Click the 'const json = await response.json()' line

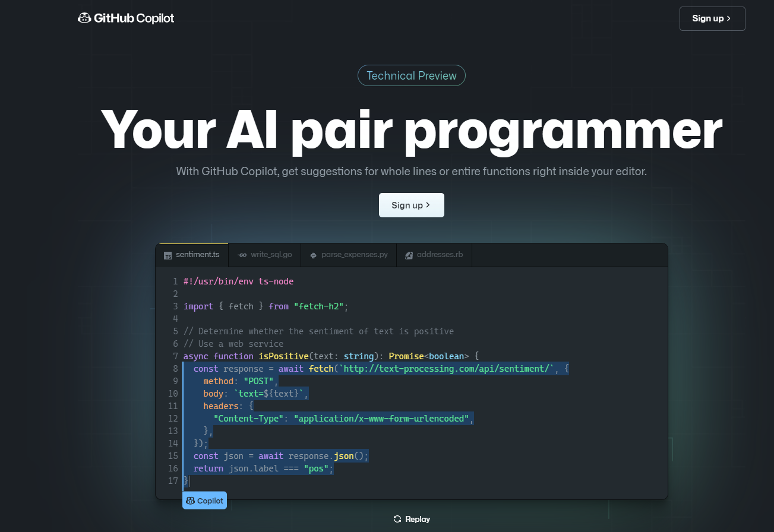[281, 456]
